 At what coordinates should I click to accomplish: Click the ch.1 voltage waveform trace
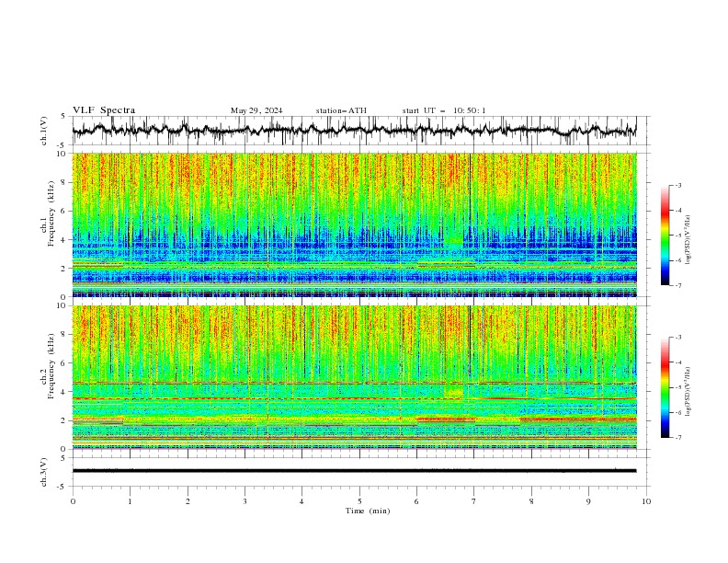[x=354, y=131]
